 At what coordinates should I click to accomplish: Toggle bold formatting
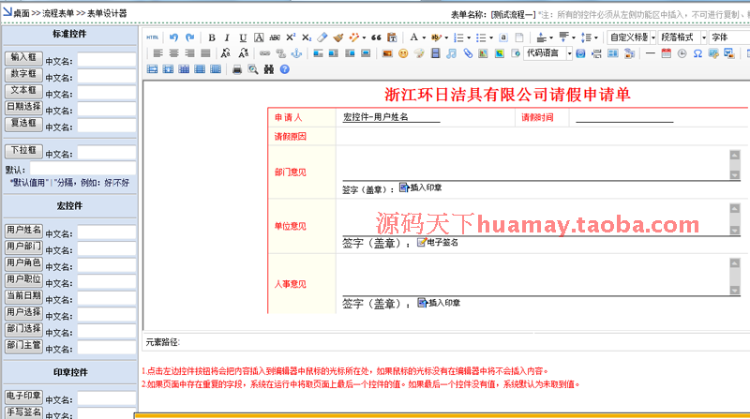212,37
